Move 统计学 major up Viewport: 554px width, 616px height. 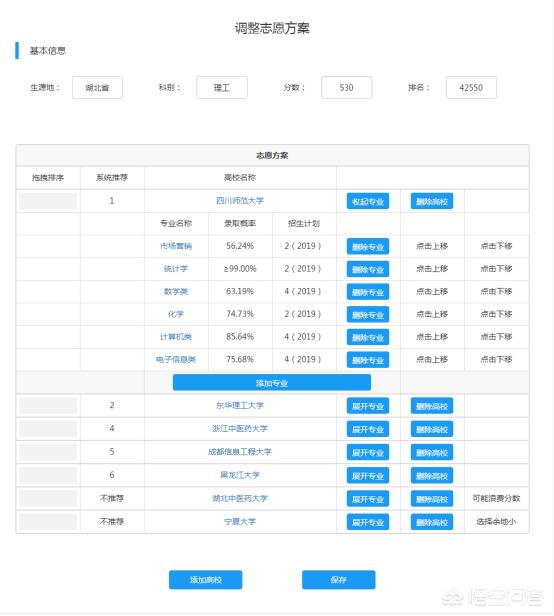click(x=432, y=269)
